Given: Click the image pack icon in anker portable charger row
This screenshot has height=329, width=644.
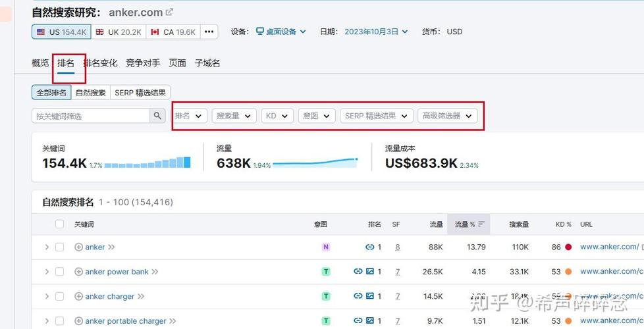Looking at the screenshot, I should [x=370, y=320].
